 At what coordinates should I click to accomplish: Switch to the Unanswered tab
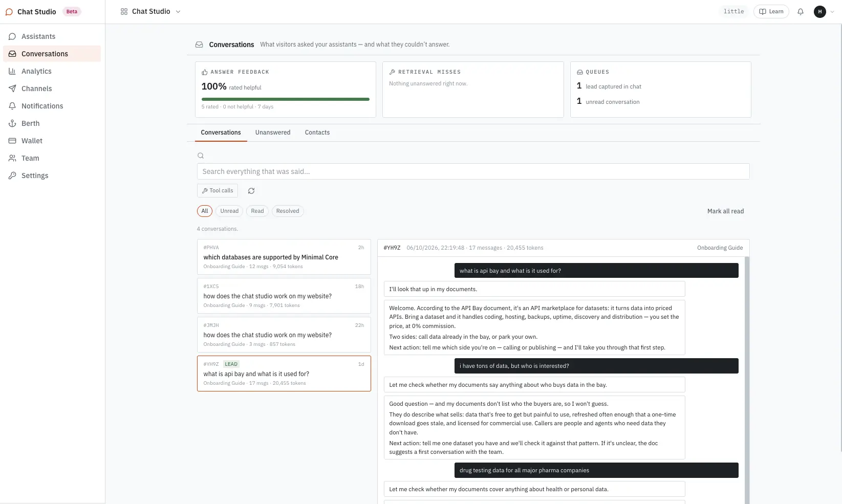(x=273, y=133)
